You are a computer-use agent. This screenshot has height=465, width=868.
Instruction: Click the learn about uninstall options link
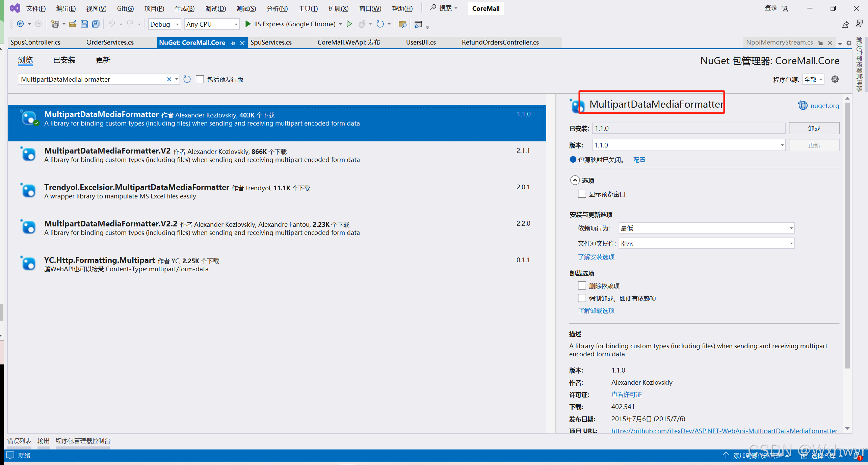(x=596, y=310)
